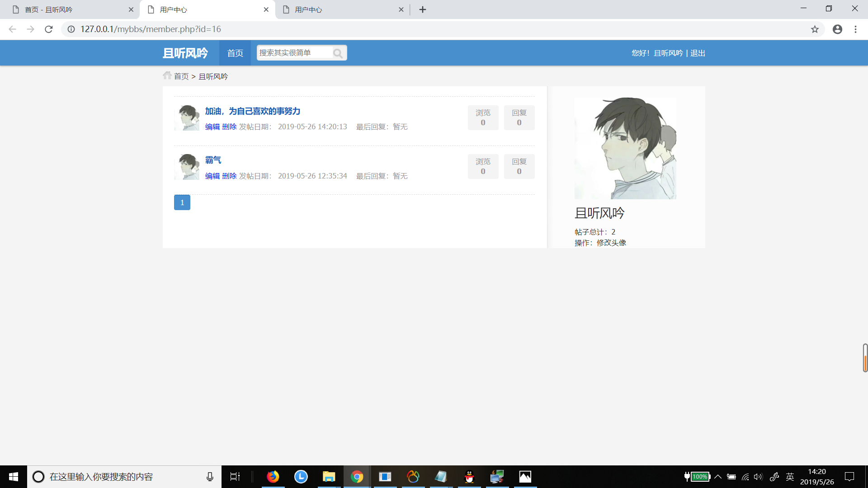
Task: Reload the page with the refresh icon
Action: point(48,29)
